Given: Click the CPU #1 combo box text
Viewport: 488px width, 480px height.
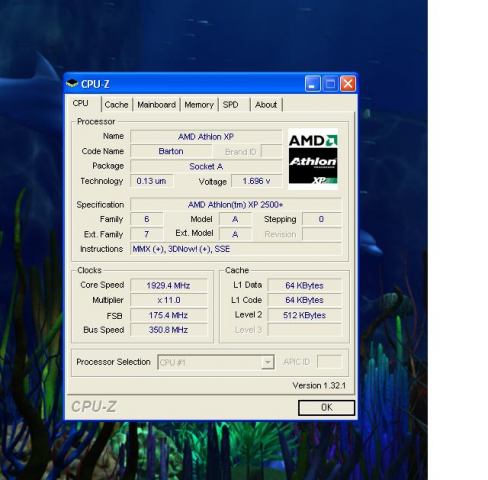Looking at the screenshot, I should [172, 363].
